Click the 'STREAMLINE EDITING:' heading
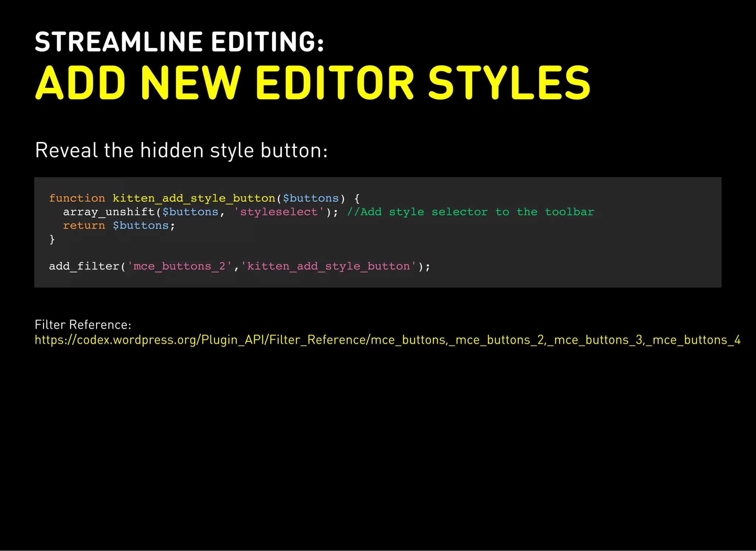This screenshot has height=551, width=756. (179, 42)
